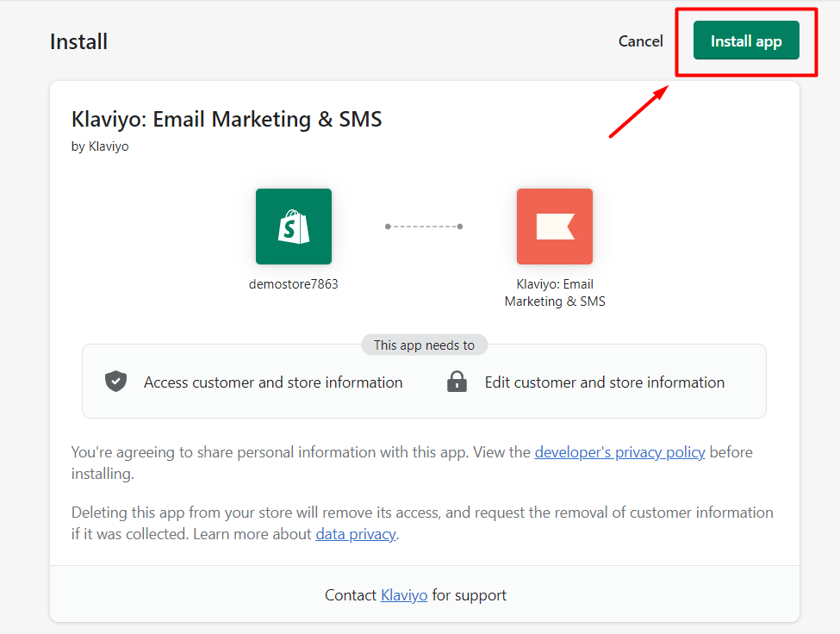840x634 pixels.
Task: Open the Klaviyo support contact link
Action: [404, 595]
